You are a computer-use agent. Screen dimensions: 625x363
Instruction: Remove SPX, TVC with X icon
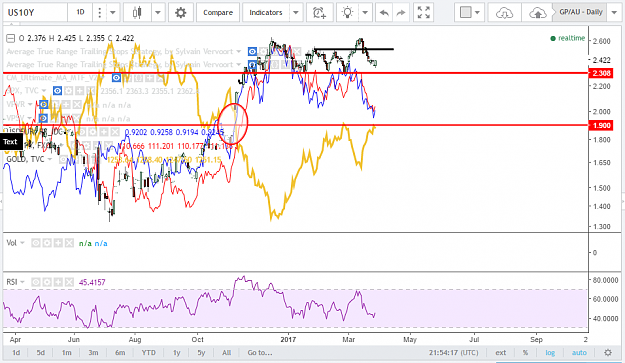click(x=90, y=91)
